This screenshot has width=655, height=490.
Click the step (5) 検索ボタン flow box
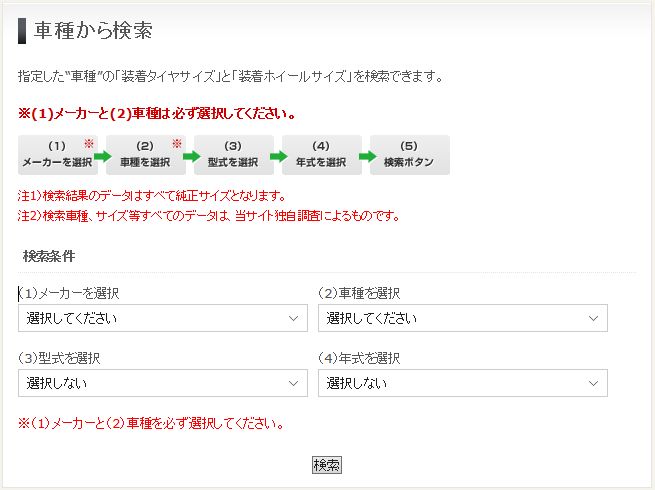[409, 155]
